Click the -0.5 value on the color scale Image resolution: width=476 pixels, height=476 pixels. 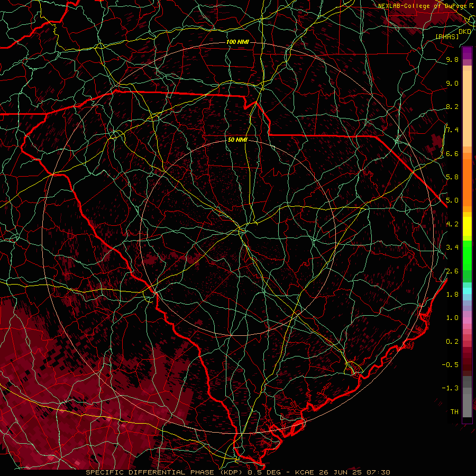[450, 365]
